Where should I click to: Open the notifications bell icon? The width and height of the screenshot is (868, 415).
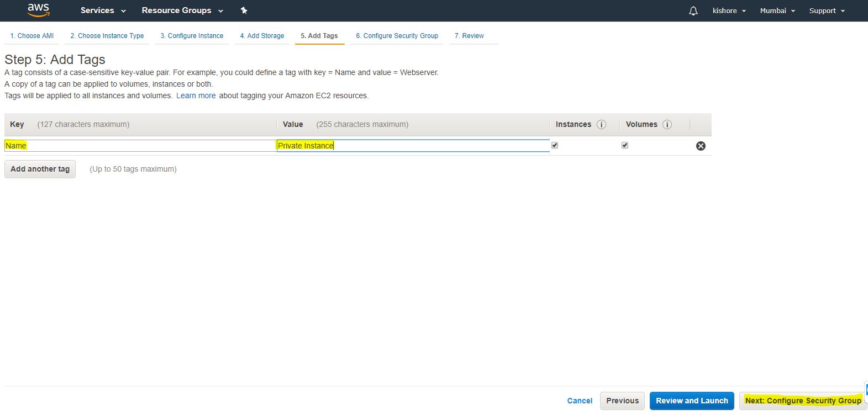click(x=693, y=10)
